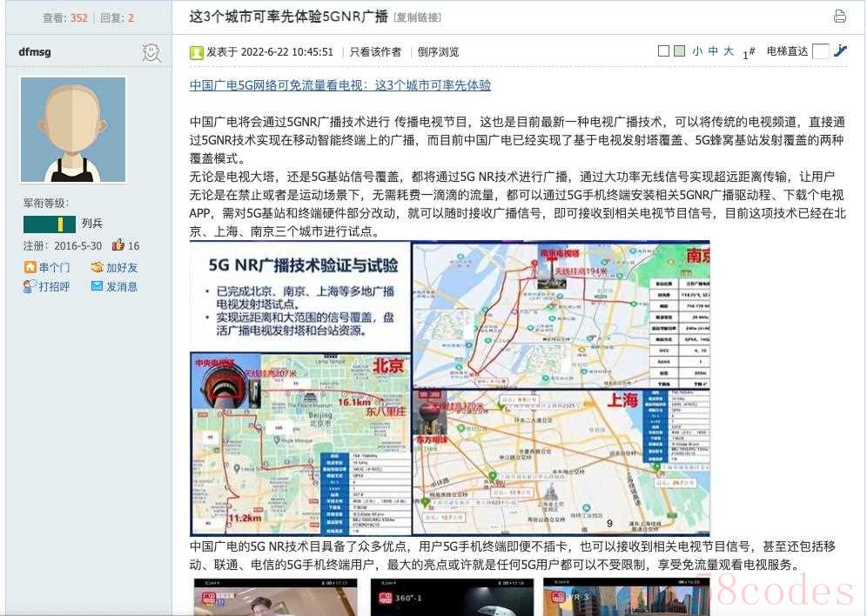The width and height of the screenshot is (867, 616).
Task: Click the 1# floor number link
Action: [x=749, y=53]
